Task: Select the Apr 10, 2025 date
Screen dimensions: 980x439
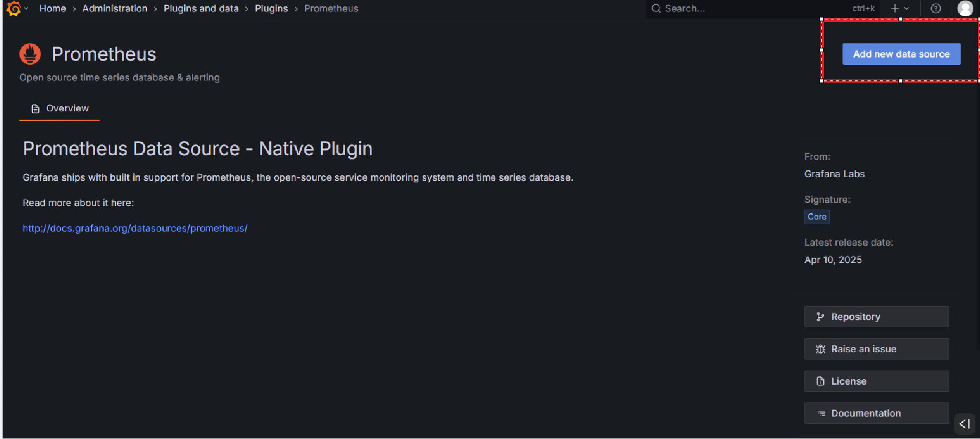Action: (833, 260)
